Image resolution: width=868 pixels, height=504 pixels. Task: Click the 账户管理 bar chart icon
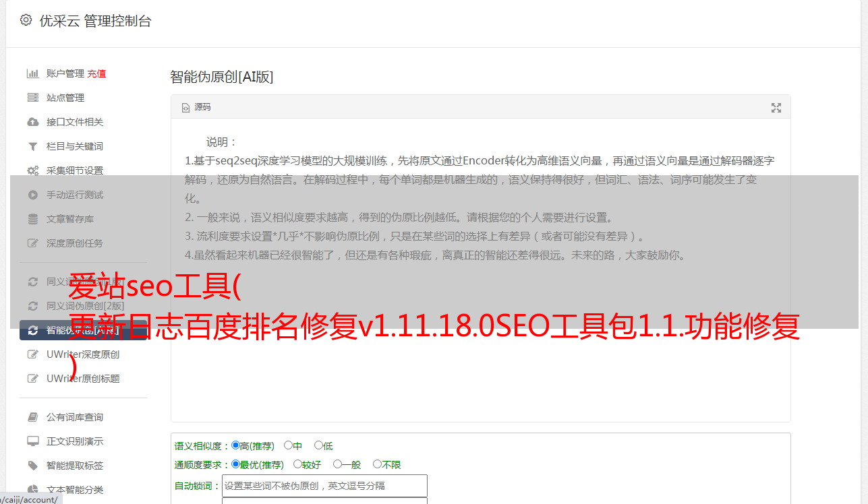(x=32, y=73)
